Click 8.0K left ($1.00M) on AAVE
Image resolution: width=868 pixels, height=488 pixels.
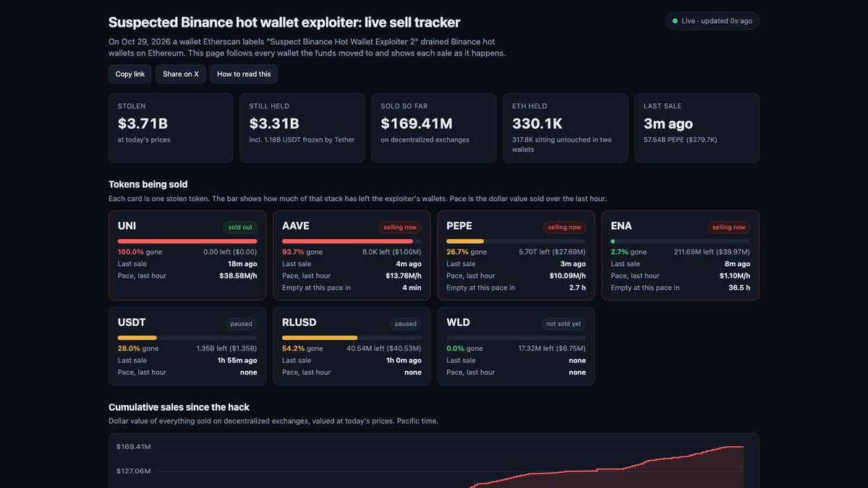click(x=391, y=252)
